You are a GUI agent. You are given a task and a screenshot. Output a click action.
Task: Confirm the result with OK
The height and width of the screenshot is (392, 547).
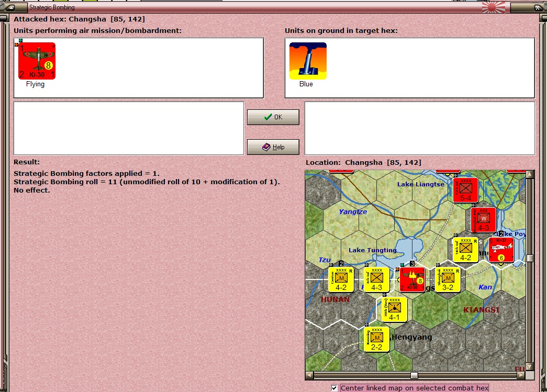273,117
